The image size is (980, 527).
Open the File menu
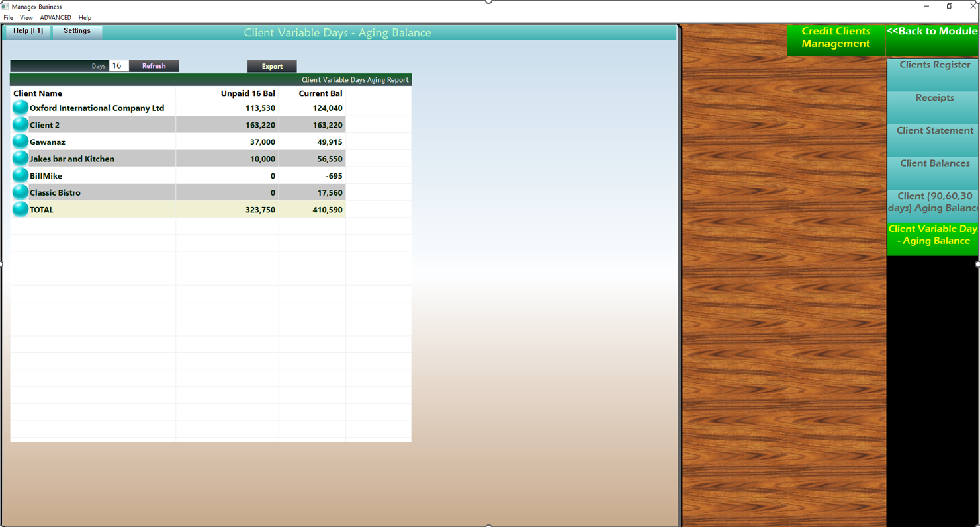pyautogui.click(x=8, y=17)
